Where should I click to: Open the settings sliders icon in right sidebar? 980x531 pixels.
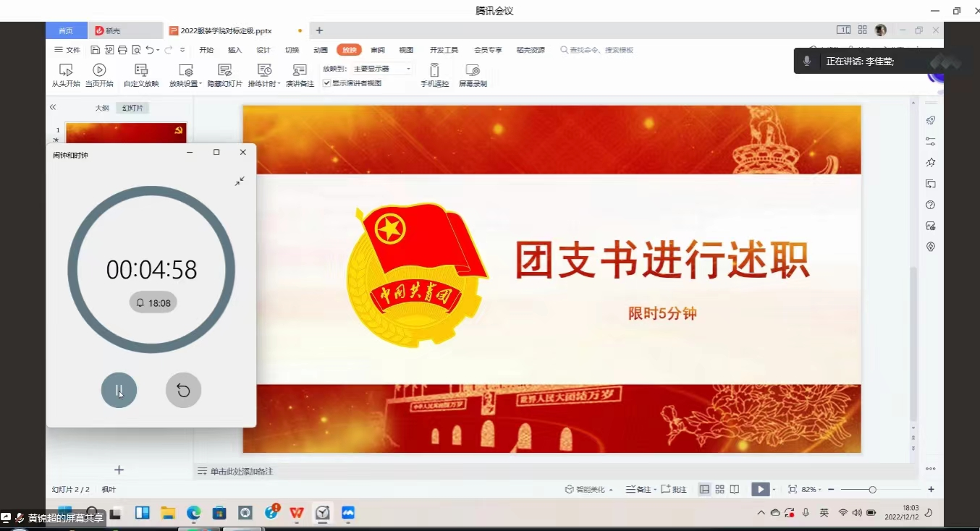coord(931,141)
